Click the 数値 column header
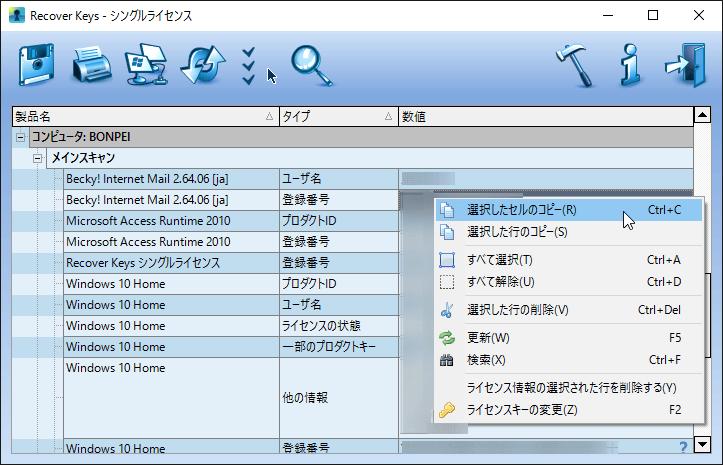 point(546,117)
